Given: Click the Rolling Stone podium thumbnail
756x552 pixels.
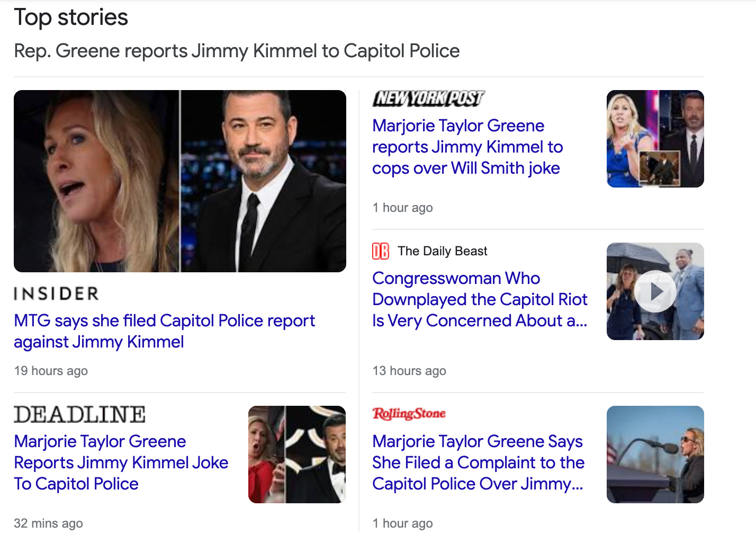Looking at the screenshot, I should 655,455.
